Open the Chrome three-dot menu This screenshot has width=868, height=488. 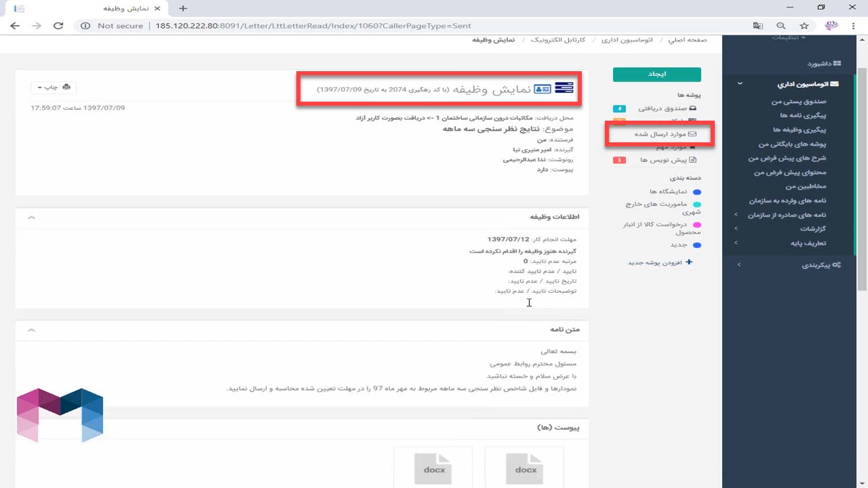[853, 26]
